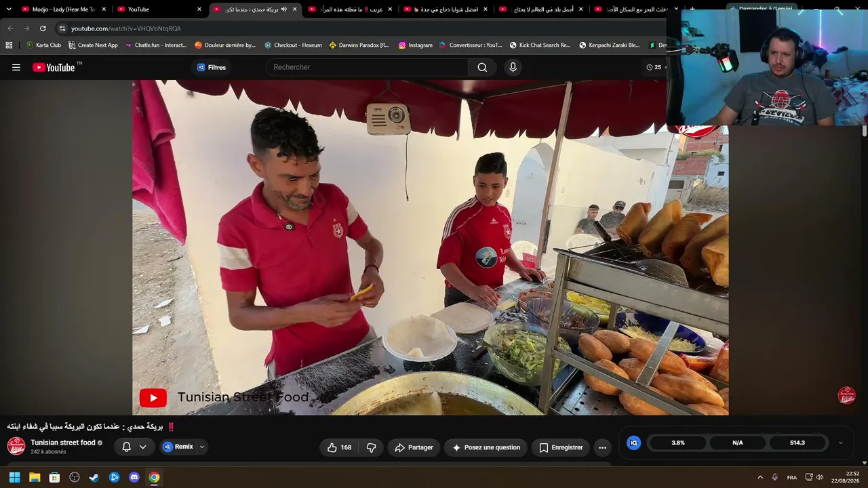The image size is (868, 488).
Task: Close the Modjo - Lady tab
Action: click(104, 9)
